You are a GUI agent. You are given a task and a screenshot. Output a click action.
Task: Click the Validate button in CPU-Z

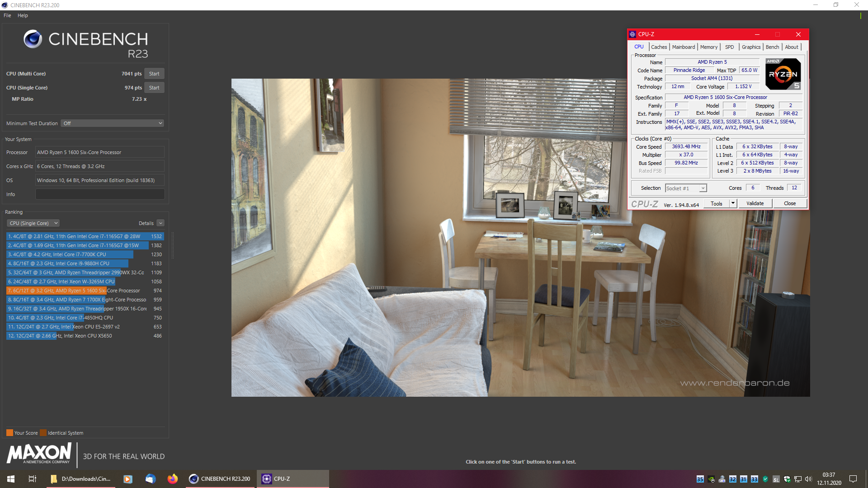(x=755, y=204)
